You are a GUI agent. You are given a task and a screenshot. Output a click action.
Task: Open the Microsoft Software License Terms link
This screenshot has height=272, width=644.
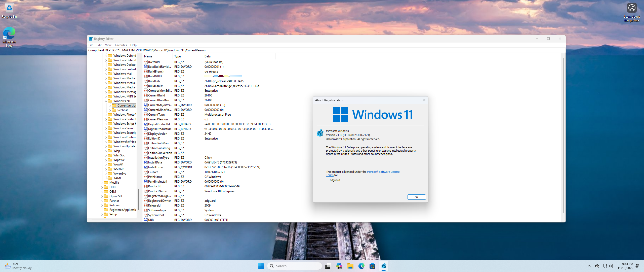click(x=383, y=172)
